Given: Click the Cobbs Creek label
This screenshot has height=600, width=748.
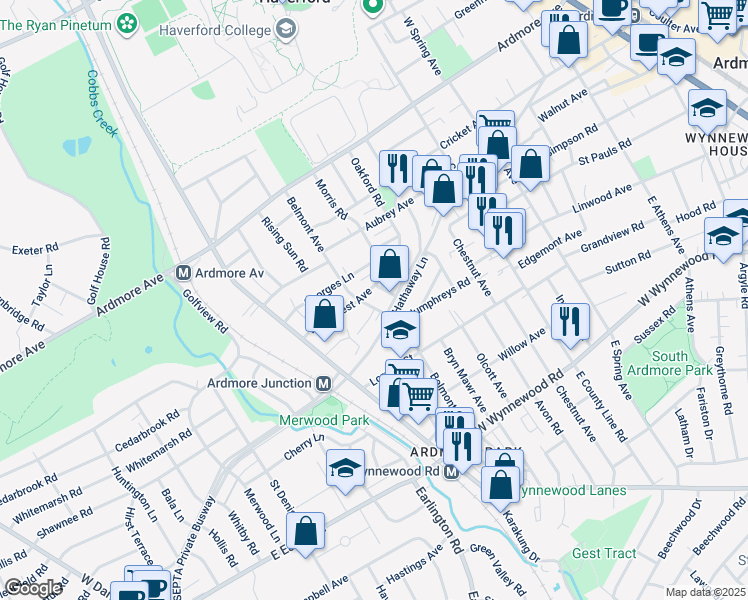Looking at the screenshot, I should pos(101,103).
